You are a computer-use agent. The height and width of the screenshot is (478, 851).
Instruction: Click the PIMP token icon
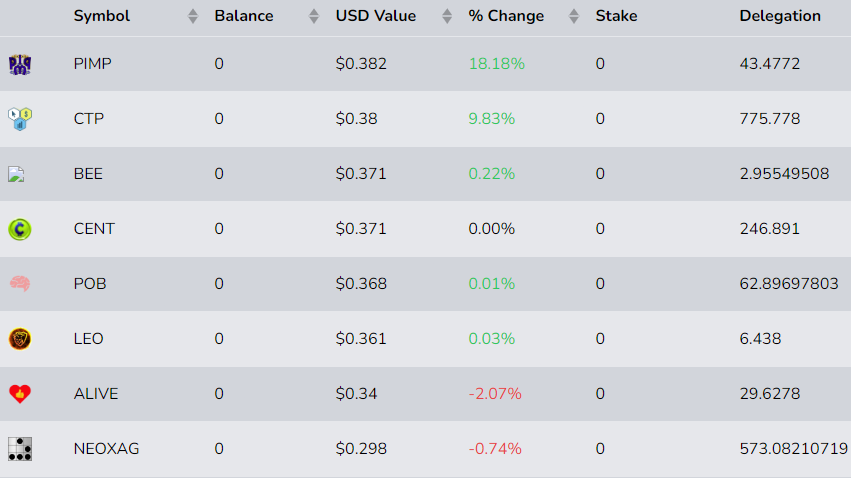click(20, 64)
